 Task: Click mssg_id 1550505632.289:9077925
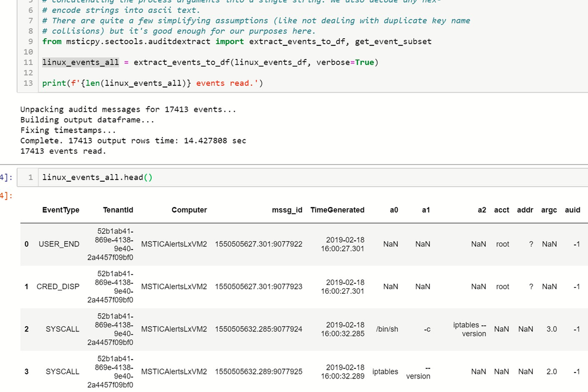click(258, 372)
